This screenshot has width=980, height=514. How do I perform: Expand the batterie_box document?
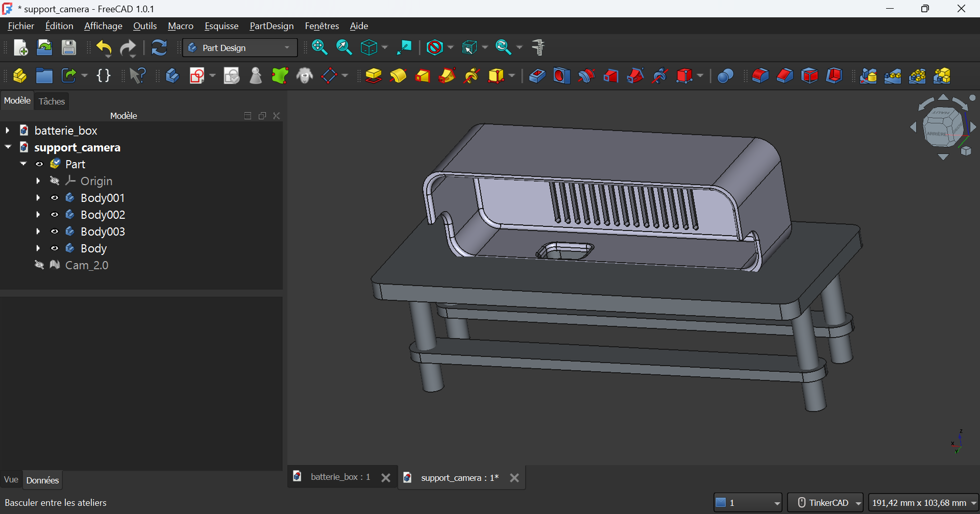8,131
